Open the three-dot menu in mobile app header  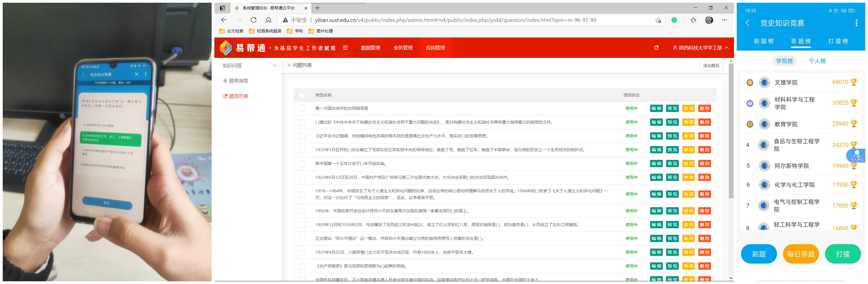click(x=856, y=23)
